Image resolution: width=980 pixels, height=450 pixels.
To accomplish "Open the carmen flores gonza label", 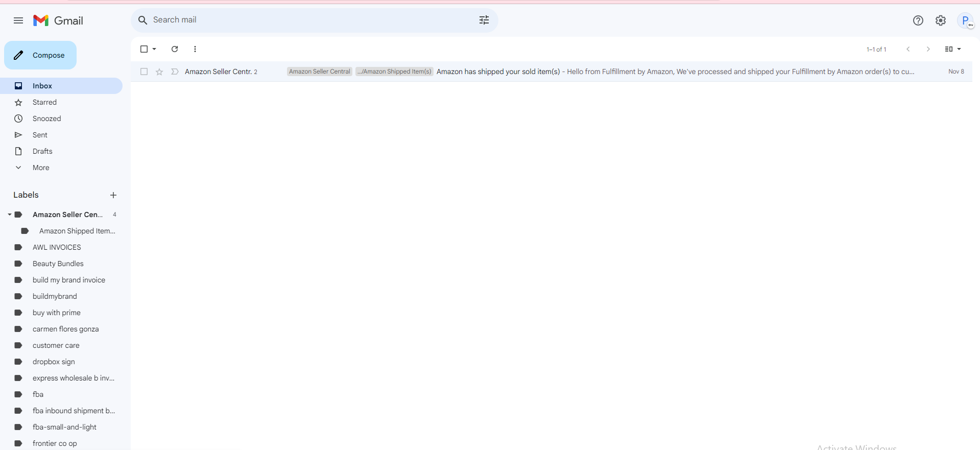I will coord(65,329).
